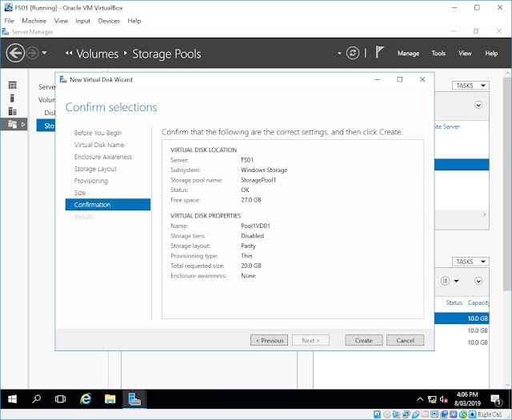Open VirtualBox Devices menu
512x420 pixels.
point(109,21)
